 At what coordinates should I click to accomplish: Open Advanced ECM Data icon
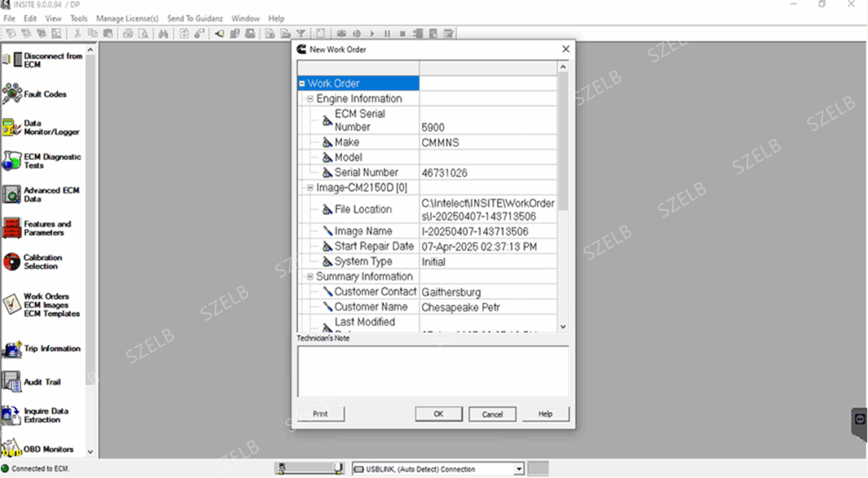pyautogui.click(x=11, y=194)
